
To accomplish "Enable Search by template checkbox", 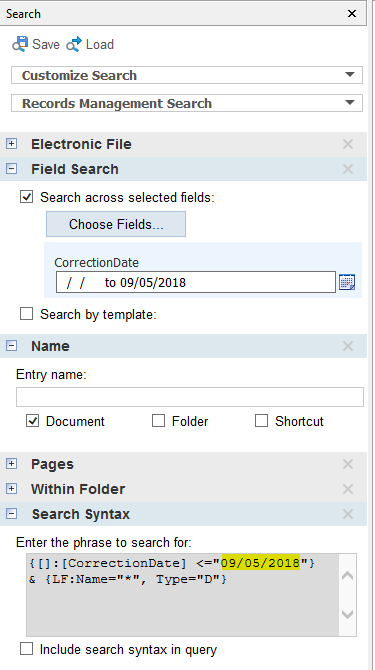I will pos(26,314).
